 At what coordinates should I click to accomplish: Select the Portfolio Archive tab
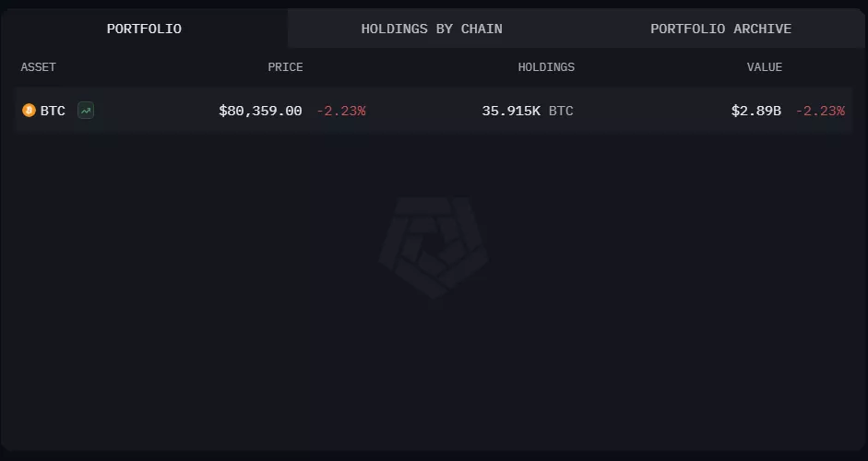click(x=720, y=29)
